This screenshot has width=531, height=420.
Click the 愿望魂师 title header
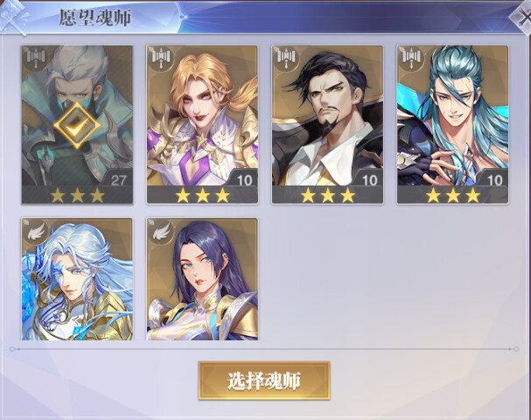point(95,17)
